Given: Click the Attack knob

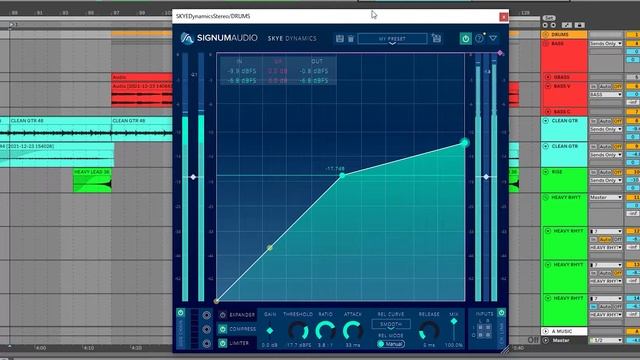Looking at the screenshot, I should (x=353, y=331).
